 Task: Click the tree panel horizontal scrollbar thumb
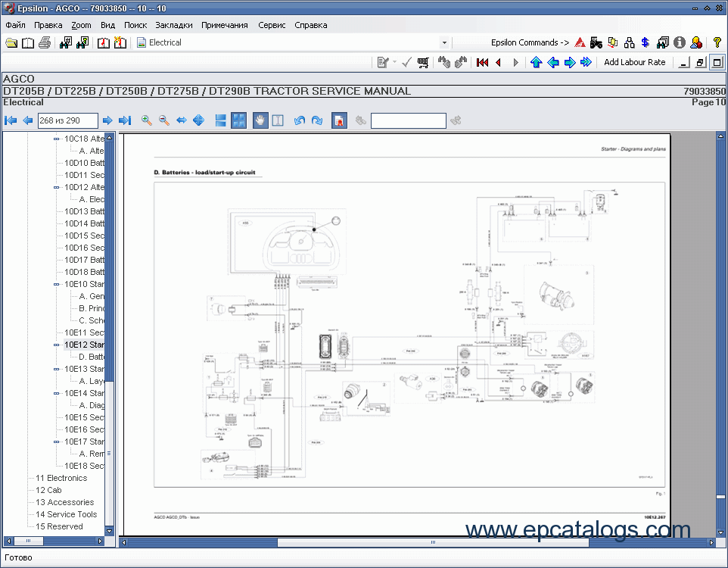coord(28,541)
